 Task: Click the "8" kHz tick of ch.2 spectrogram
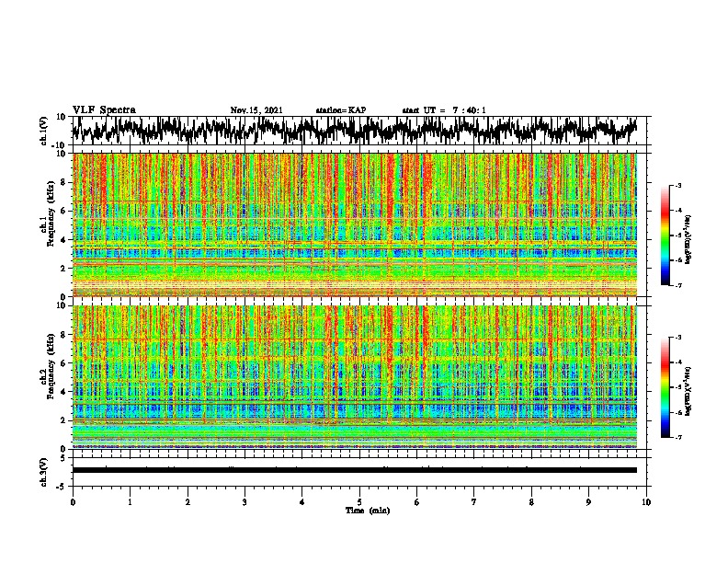pyautogui.click(x=63, y=335)
